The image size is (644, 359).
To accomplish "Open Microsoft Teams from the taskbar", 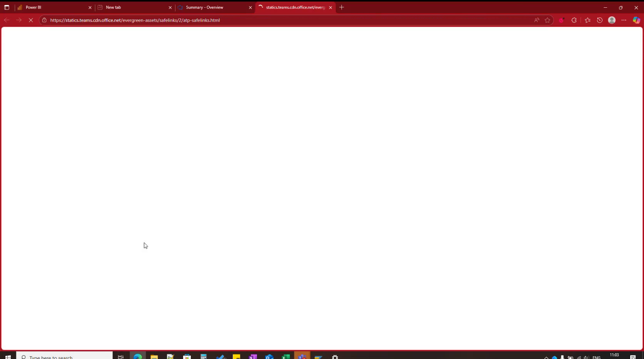I will tap(302, 357).
